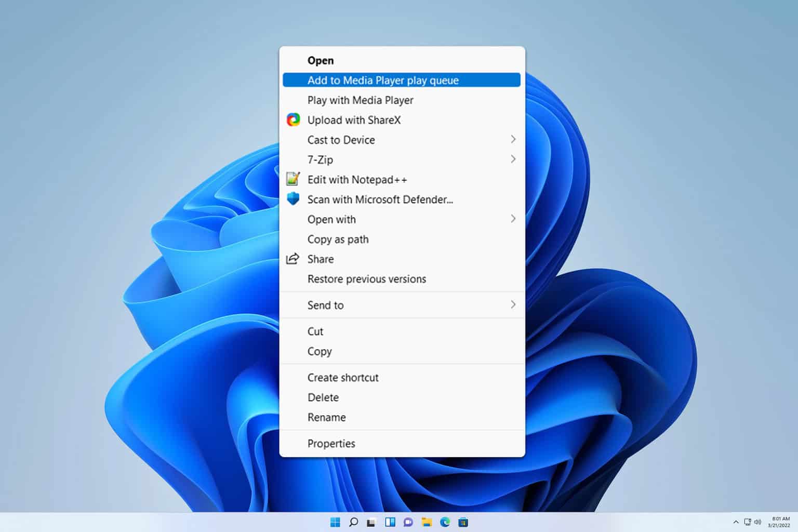Viewport: 798px width, 532px height.
Task: Click the Microsoft Defender shield icon
Action: tap(293, 199)
